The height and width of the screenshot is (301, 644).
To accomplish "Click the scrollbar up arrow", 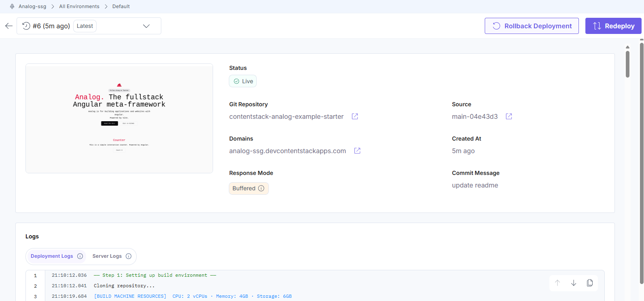I will point(627,47).
